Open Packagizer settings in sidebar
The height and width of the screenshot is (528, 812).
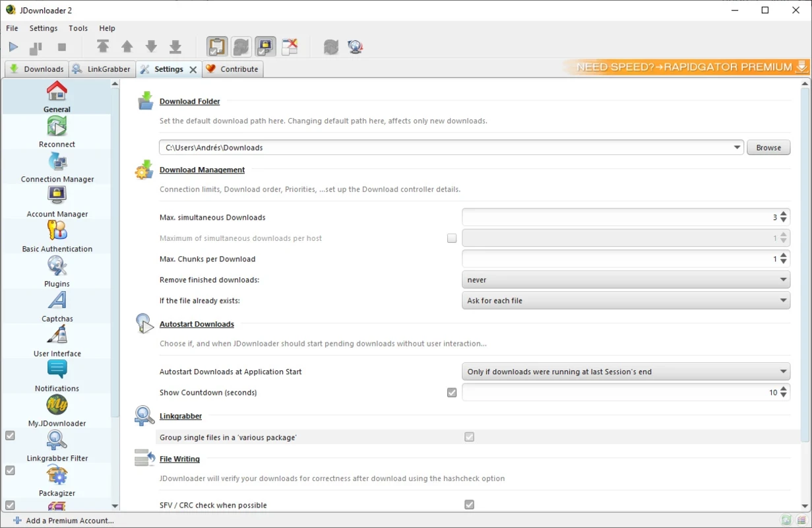coord(57,482)
